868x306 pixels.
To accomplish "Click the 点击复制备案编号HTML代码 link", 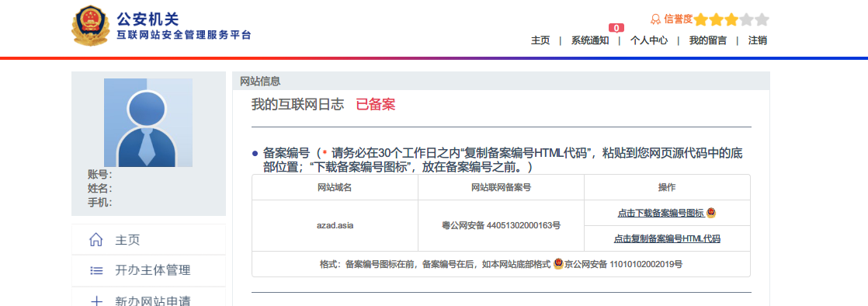I will pos(667,239).
